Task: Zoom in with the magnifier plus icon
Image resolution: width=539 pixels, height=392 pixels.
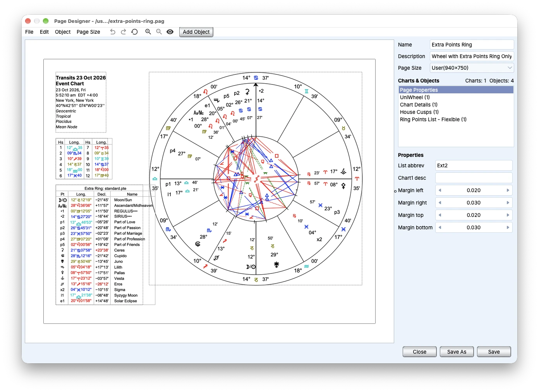Action: pos(148,32)
